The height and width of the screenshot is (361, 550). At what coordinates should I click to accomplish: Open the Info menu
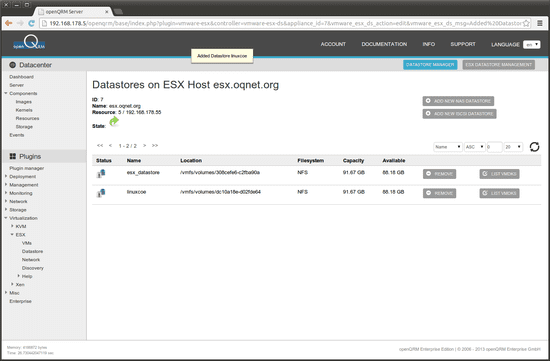pos(429,44)
